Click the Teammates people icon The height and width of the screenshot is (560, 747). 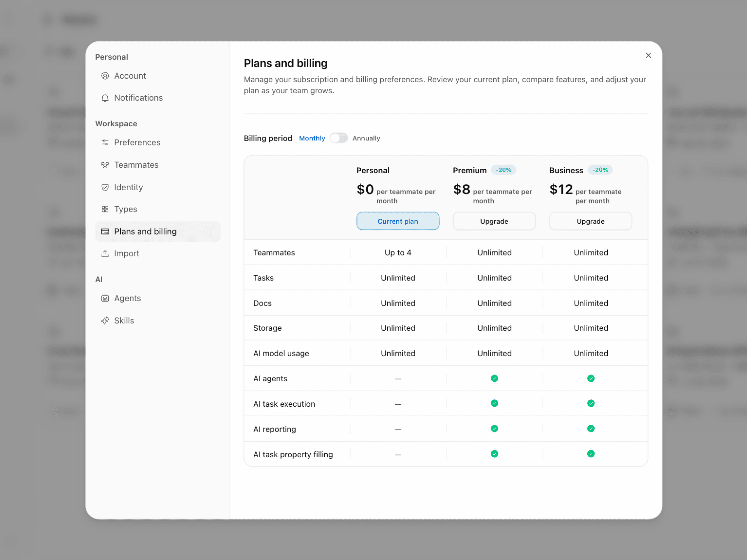coord(105,165)
